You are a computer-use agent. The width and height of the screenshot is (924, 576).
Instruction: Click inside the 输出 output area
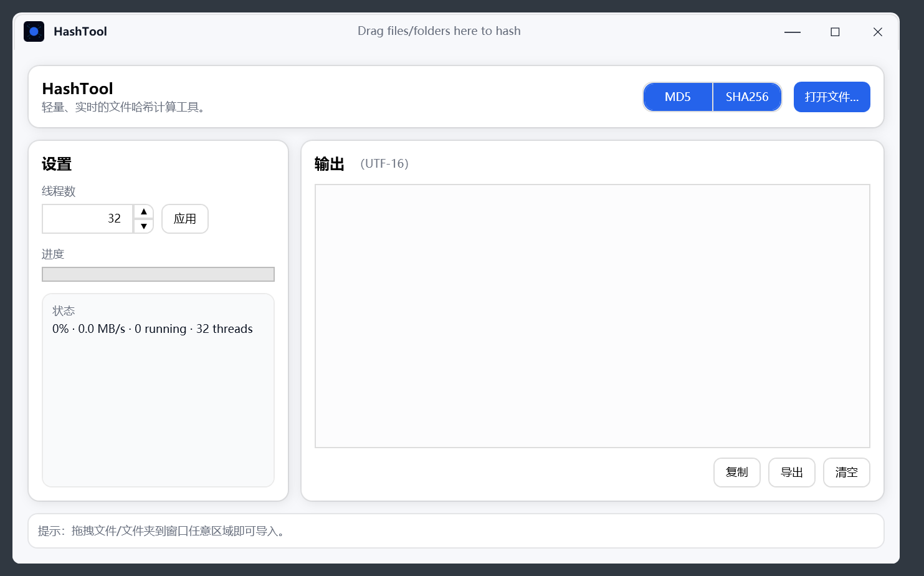pos(592,315)
